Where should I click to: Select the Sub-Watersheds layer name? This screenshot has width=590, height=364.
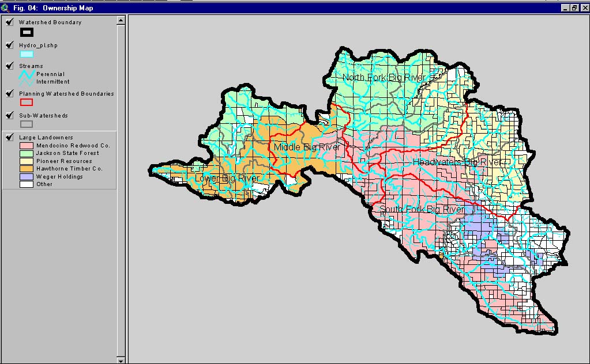click(x=43, y=116)
